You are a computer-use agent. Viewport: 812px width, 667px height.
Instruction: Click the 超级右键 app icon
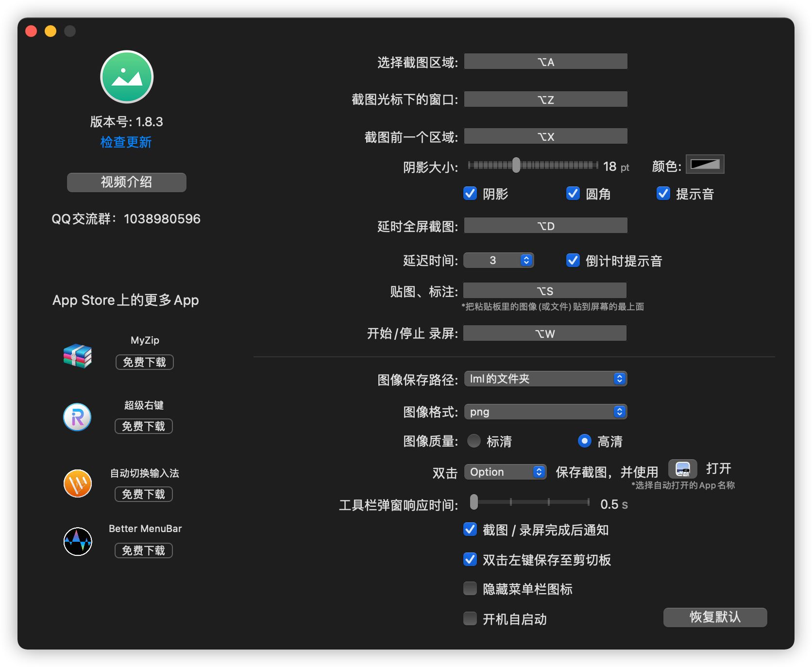click(x=77, y=417)
